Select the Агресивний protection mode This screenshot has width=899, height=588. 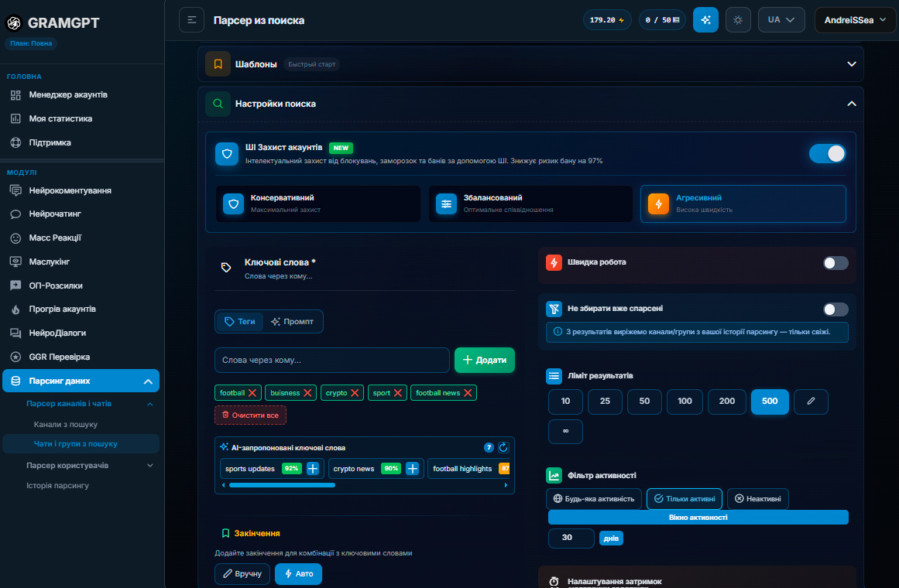click(743, 203)
